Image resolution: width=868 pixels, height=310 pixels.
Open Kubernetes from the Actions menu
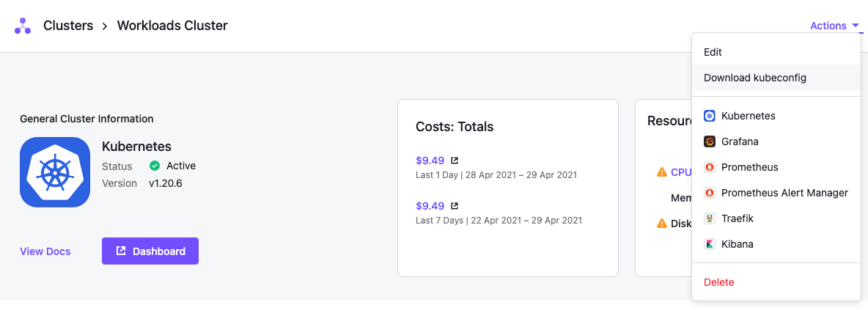(x=776, y=117)
